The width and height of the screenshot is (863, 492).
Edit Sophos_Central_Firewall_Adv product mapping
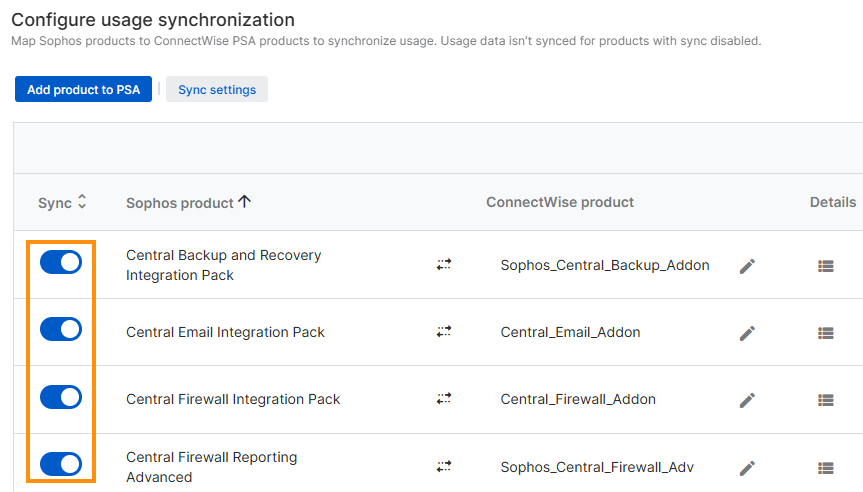747,468
